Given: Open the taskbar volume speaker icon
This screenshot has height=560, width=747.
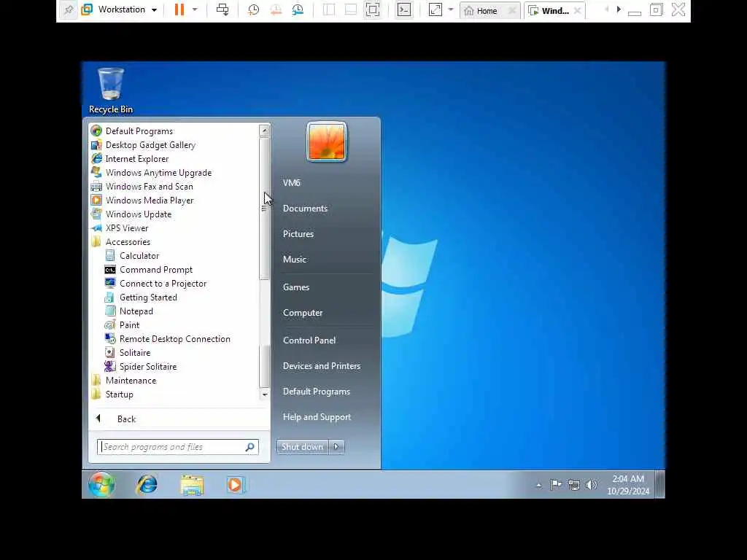Looking at the screenshot, I should (591, 485).
